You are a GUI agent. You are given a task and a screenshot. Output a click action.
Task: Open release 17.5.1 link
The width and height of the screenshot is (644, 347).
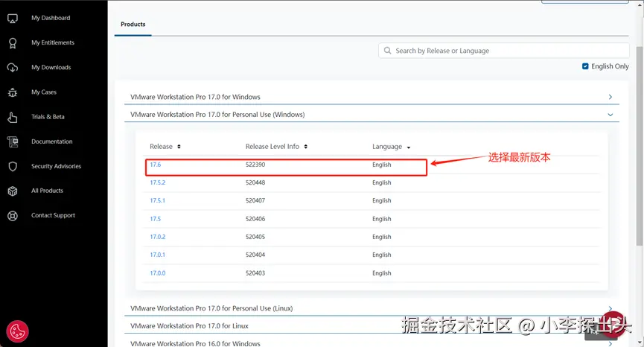(x=157, y=201)
